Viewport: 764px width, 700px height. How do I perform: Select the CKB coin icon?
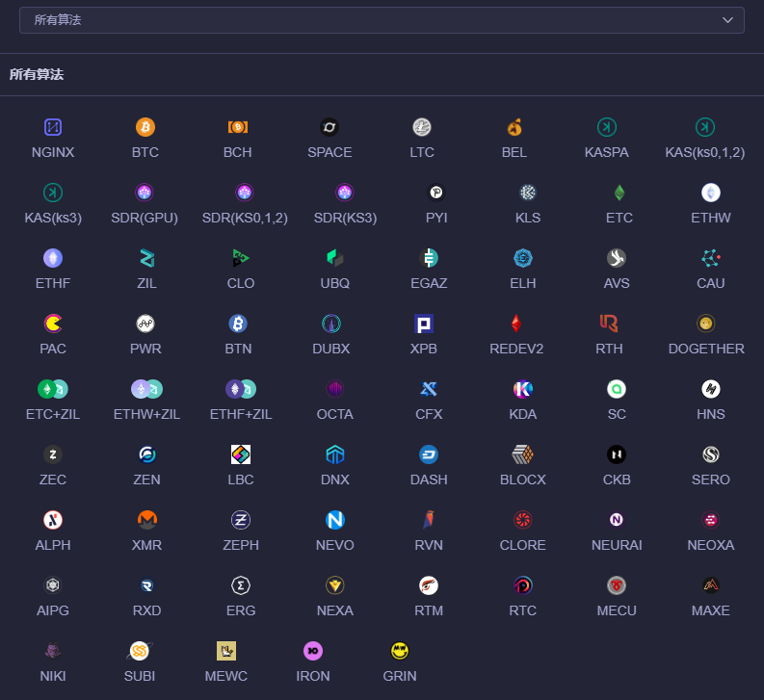617,454
